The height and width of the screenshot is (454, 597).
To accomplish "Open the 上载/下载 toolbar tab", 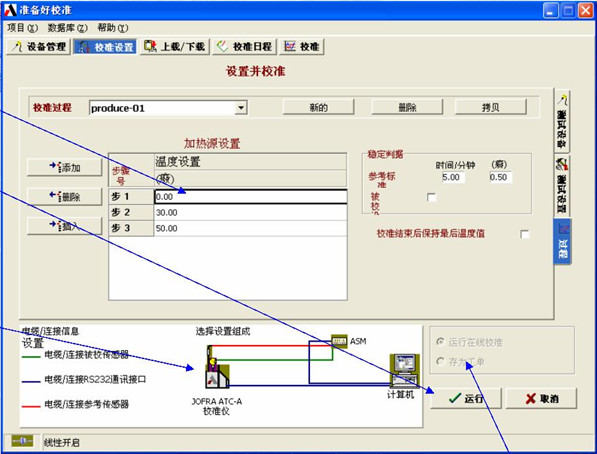I will 175,47.
